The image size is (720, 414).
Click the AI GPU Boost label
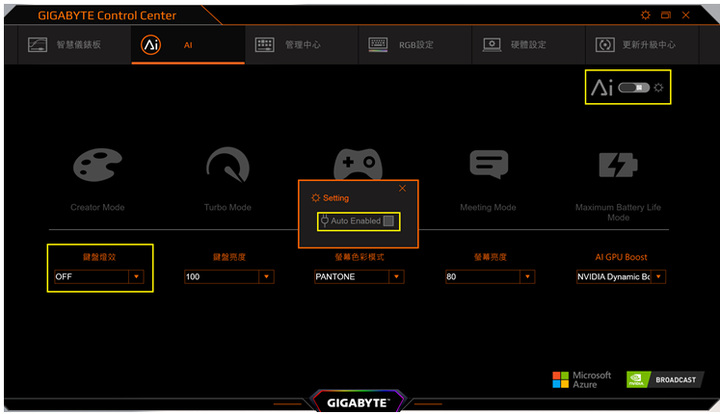[621, 257]
